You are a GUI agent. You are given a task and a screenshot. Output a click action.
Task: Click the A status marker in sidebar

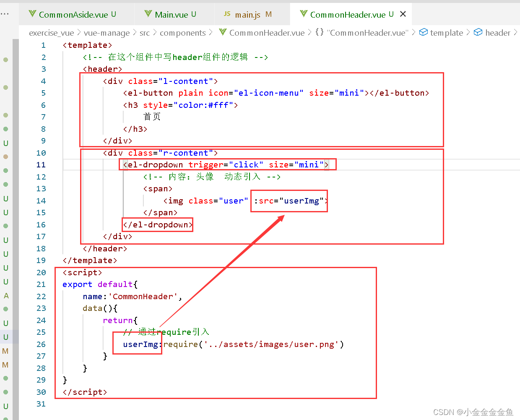(x=6, y=296)
